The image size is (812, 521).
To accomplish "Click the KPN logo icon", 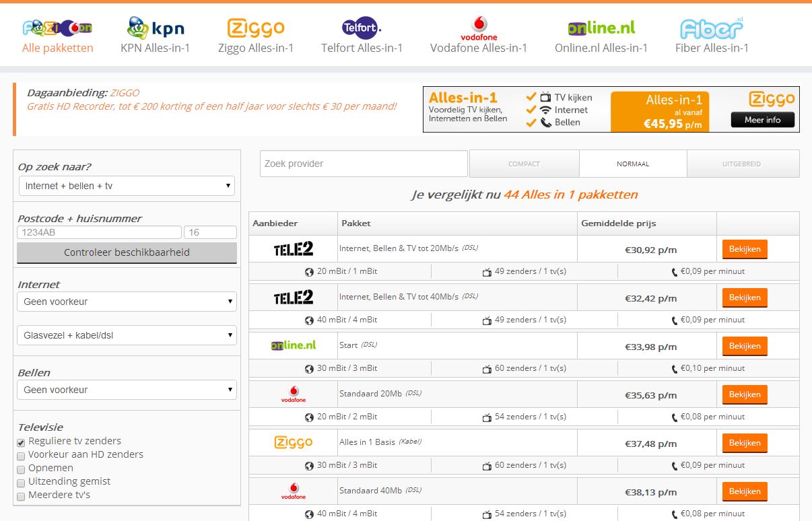I will [155, 28].
